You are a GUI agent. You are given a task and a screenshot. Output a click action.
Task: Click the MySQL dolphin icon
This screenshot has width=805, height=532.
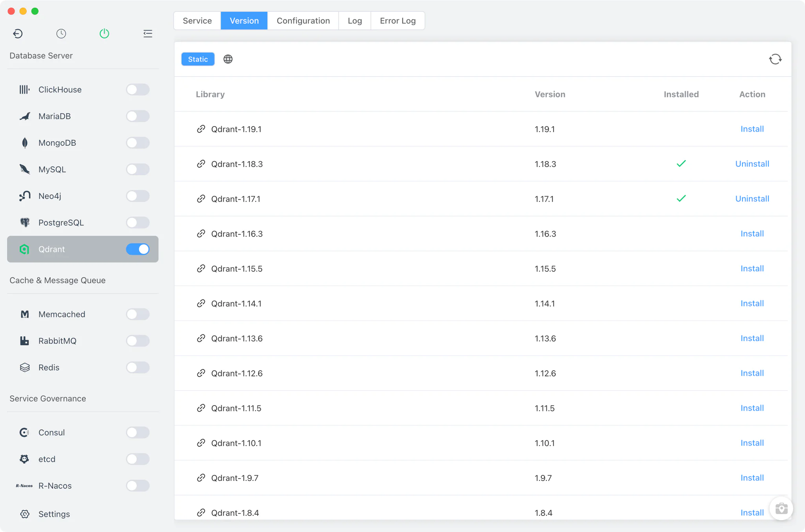coord(24,169)
